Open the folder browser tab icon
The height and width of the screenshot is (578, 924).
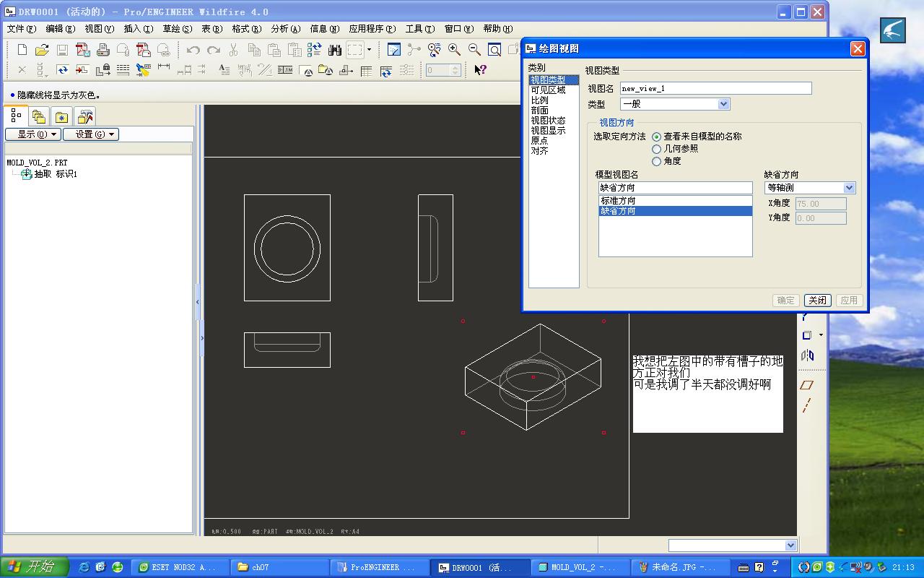click(x=39, y=117)
